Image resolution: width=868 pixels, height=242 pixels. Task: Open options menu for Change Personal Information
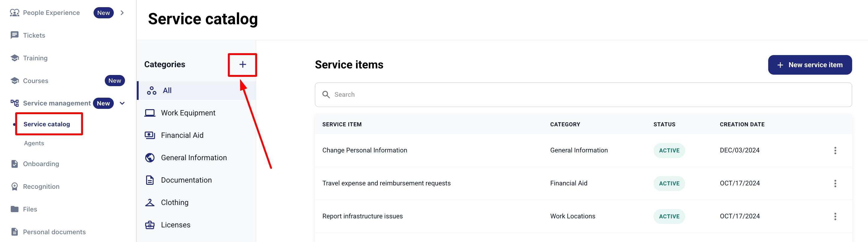[835, 150]
